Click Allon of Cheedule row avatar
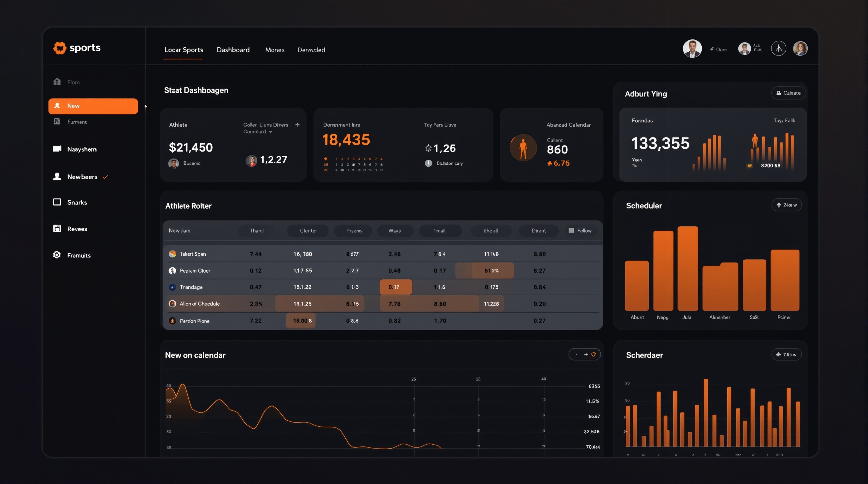868x484 pixels. [172, 303]
